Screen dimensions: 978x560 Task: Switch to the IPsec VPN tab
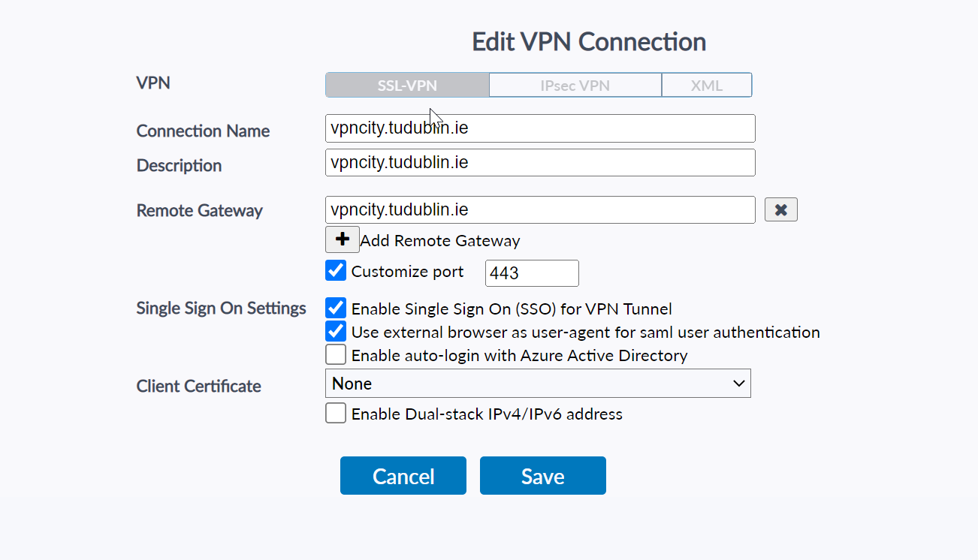(x=575, y=86)
